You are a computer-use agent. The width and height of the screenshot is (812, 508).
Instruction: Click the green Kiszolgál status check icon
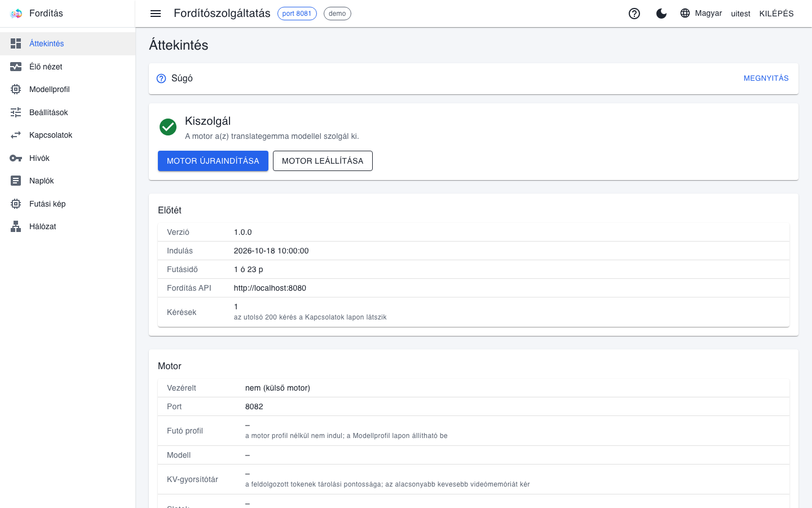[168, 127]
